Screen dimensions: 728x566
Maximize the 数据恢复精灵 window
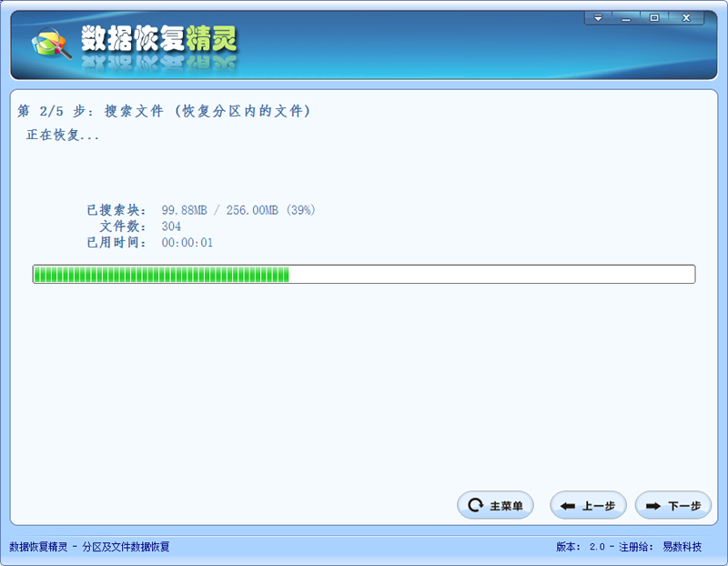(x=653, y=17)
